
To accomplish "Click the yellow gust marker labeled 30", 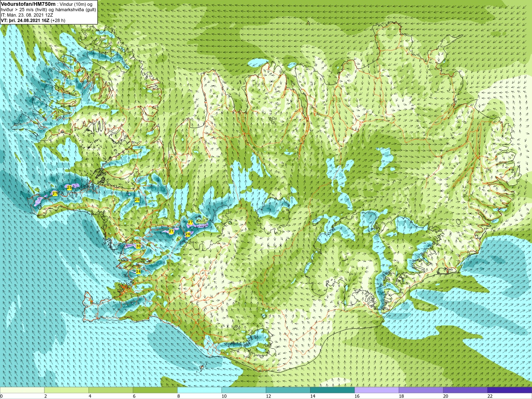I will [x=138, y=246].
